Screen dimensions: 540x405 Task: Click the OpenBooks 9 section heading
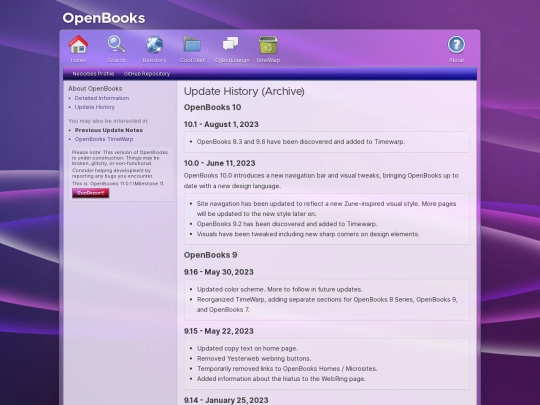click(x=210, y=255)
